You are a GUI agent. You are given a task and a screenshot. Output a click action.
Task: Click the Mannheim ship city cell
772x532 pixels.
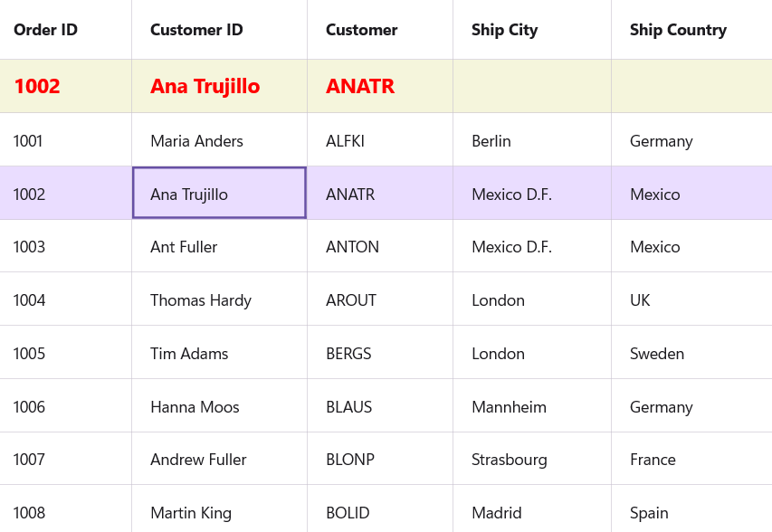pos(509,407)
